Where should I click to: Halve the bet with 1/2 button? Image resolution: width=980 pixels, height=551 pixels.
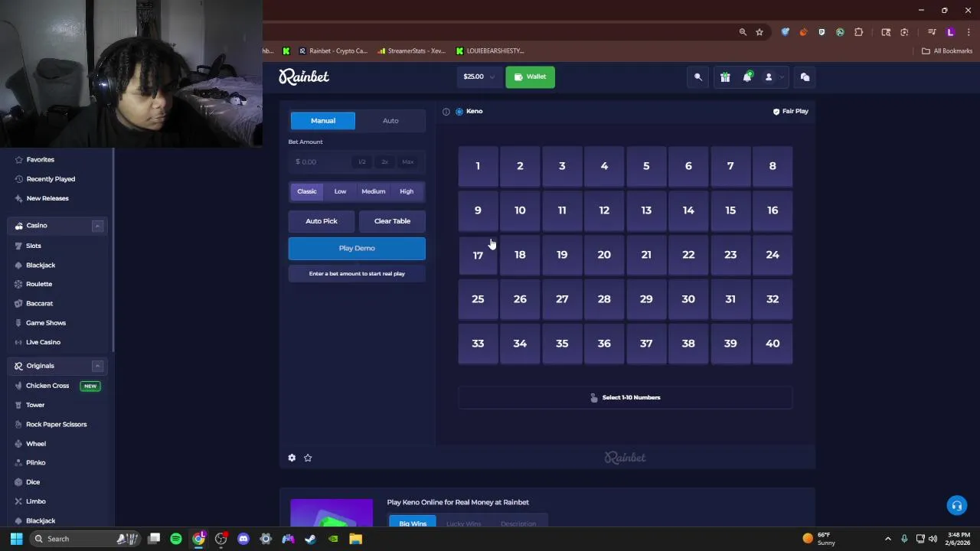tap(362, 161)
